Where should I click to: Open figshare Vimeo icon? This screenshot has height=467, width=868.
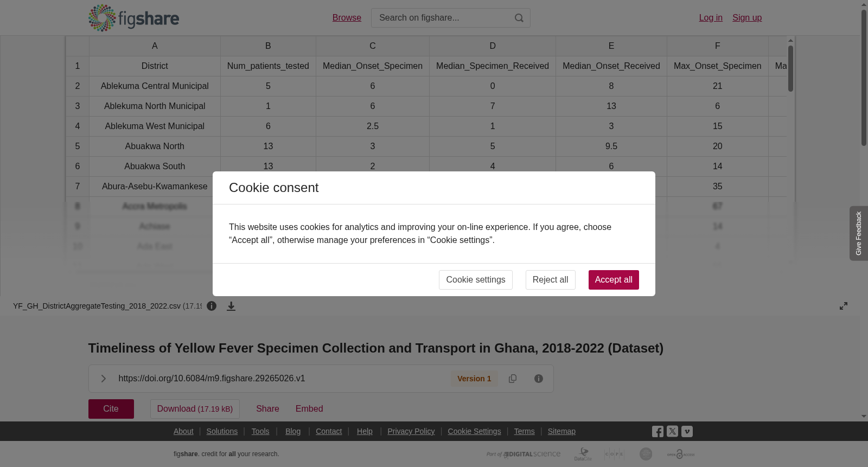687,432
